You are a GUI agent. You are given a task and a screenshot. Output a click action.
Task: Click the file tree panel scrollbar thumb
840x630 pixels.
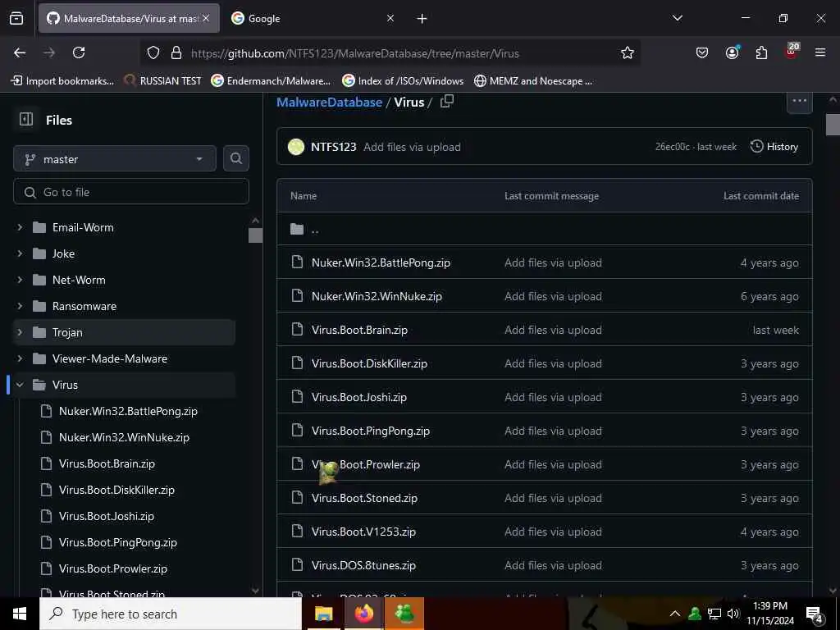pyautogui.click(x=256, y=235)
